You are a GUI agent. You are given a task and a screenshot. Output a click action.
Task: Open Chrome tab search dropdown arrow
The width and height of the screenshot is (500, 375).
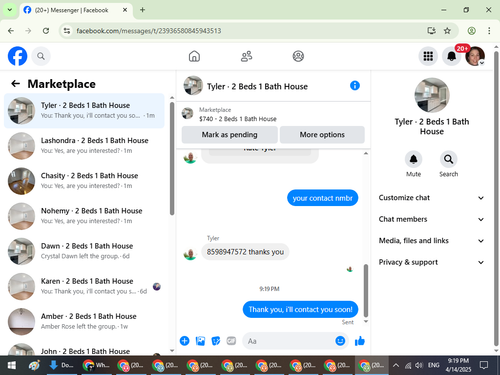coord(10,10)
